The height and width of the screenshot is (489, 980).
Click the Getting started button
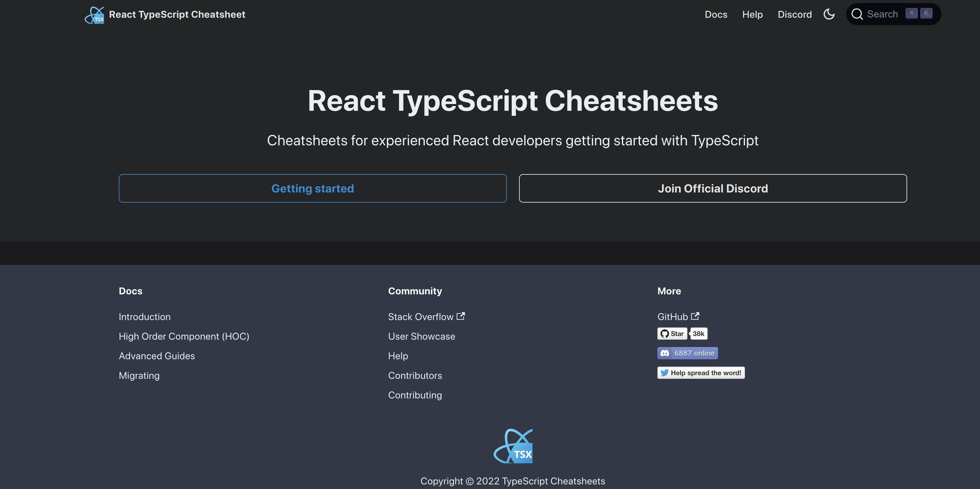tap(312, 188)
